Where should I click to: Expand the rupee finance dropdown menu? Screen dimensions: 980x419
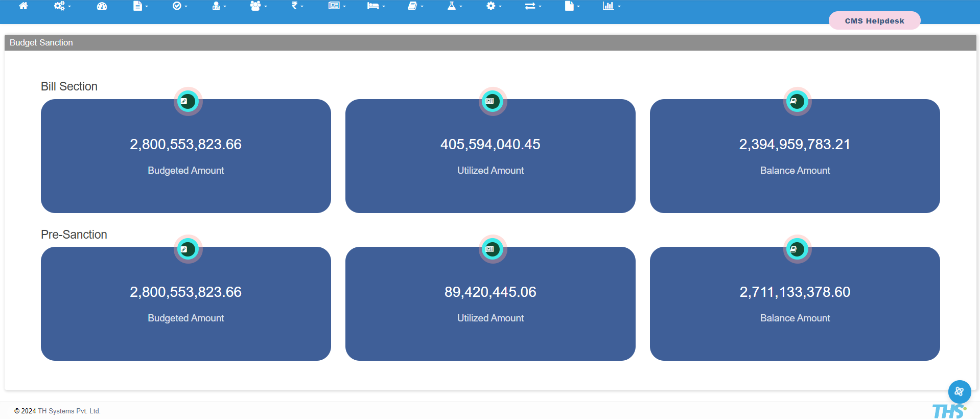point(297,6)
